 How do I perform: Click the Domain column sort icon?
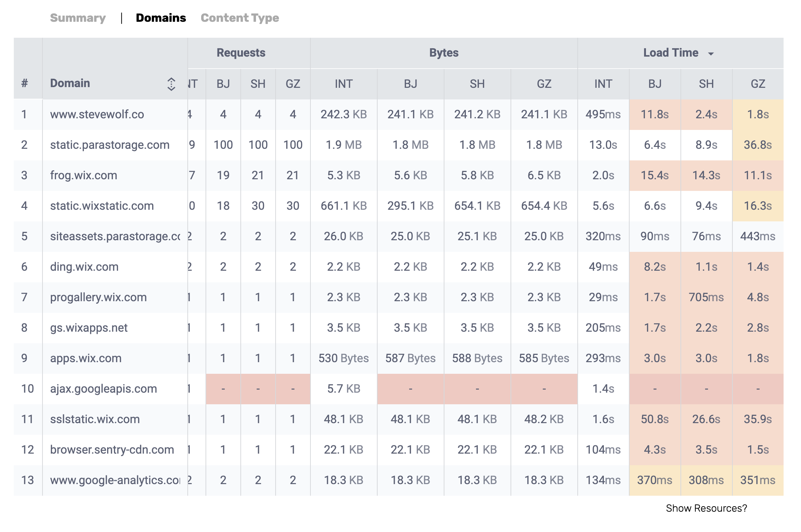(171, 84)
